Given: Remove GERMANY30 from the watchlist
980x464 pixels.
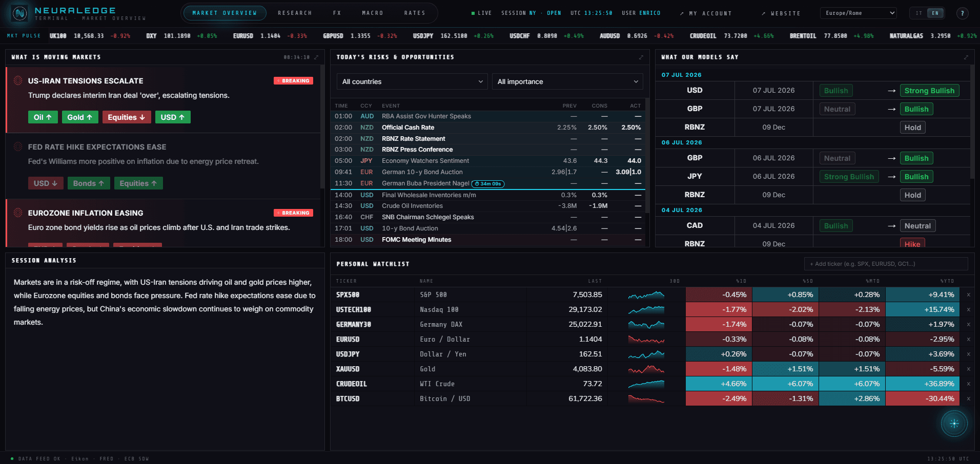Looking at the screenshot, I should click(x=968, y=325).
